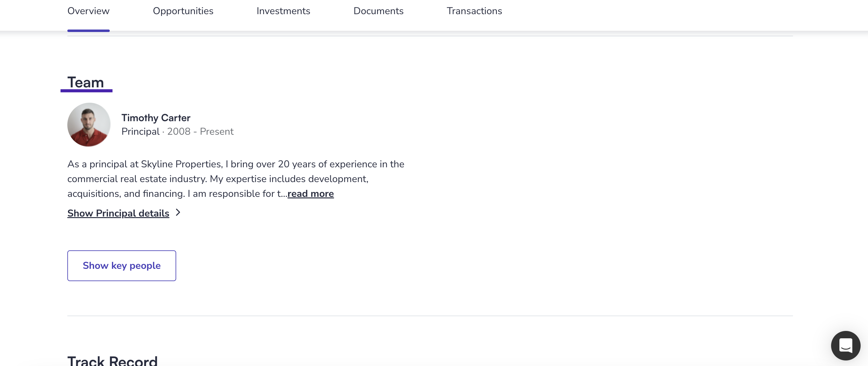The height and width of the screenshot is (366, 868).
Task: Click the Team section heading
Action: click(x=85, y=82)
